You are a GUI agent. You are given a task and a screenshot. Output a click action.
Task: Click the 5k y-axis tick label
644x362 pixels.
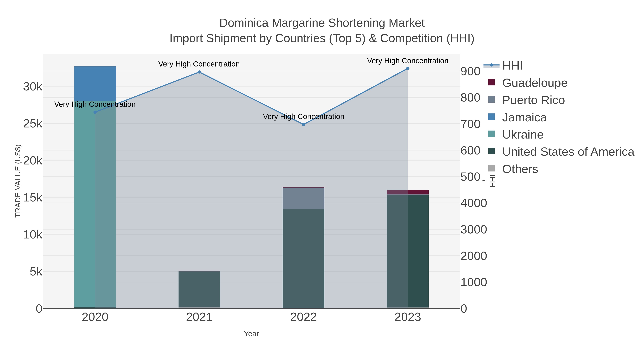tap(36, 272)
